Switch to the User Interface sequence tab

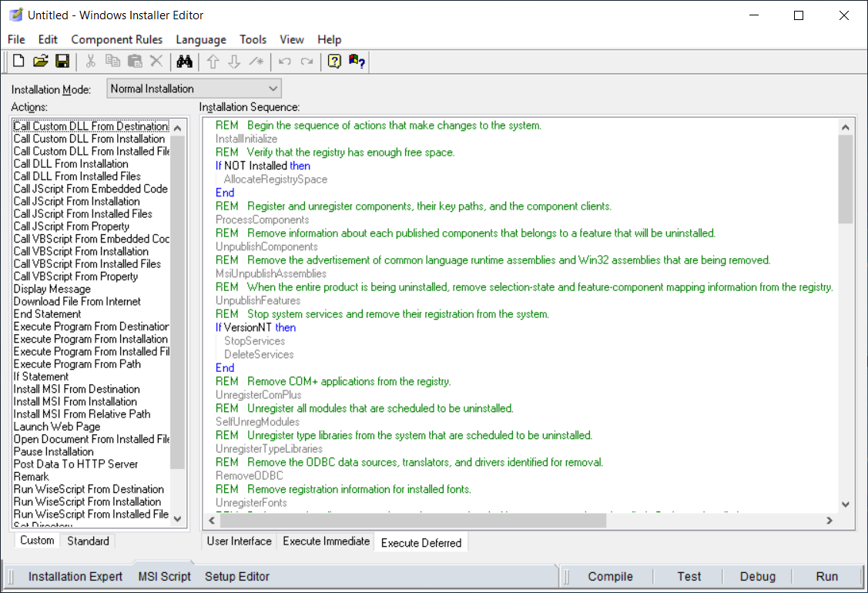(x=239, y=541)
